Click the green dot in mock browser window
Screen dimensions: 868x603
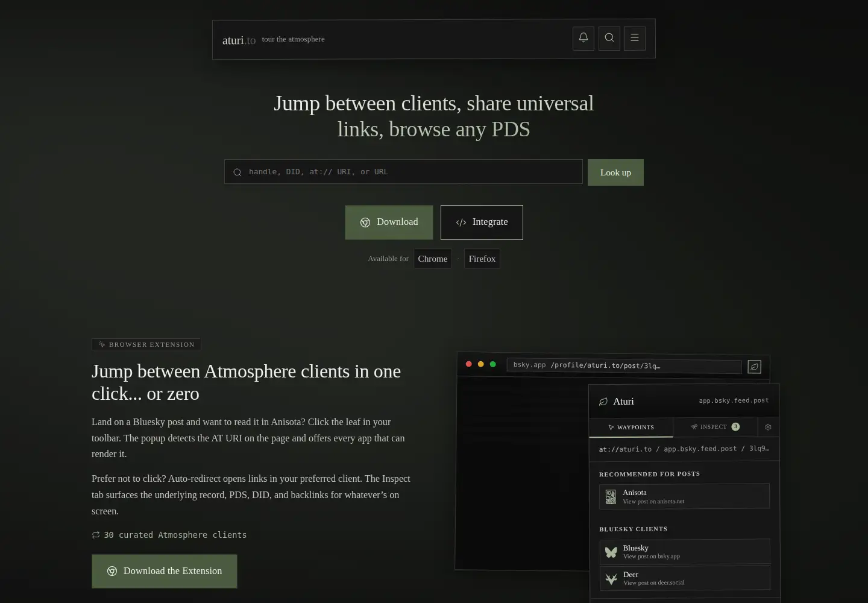point(493,364)
